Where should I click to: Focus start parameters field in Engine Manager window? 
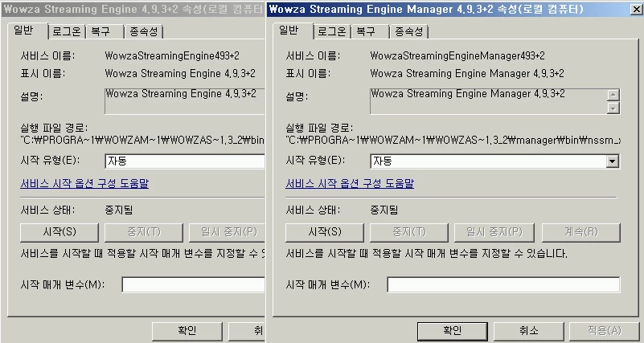[x=503, y=284]
